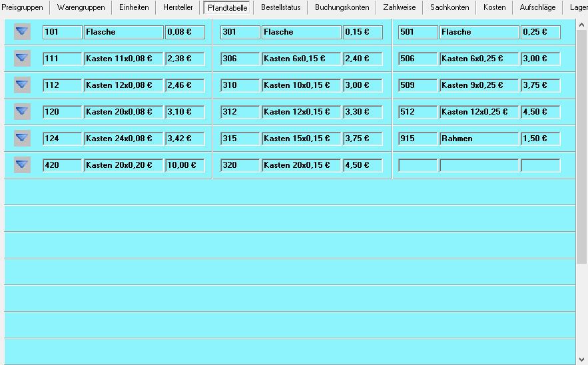Viewport: 588px width, 365px height.
Task: Click the blue arrow icon beside row 420
Action: point(22,165)
